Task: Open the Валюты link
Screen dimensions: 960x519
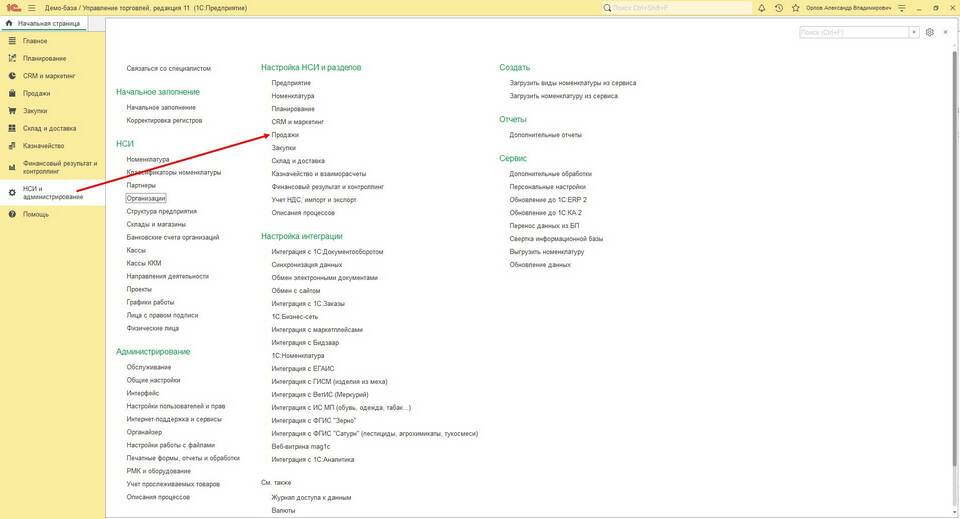Action: point(283,510)
